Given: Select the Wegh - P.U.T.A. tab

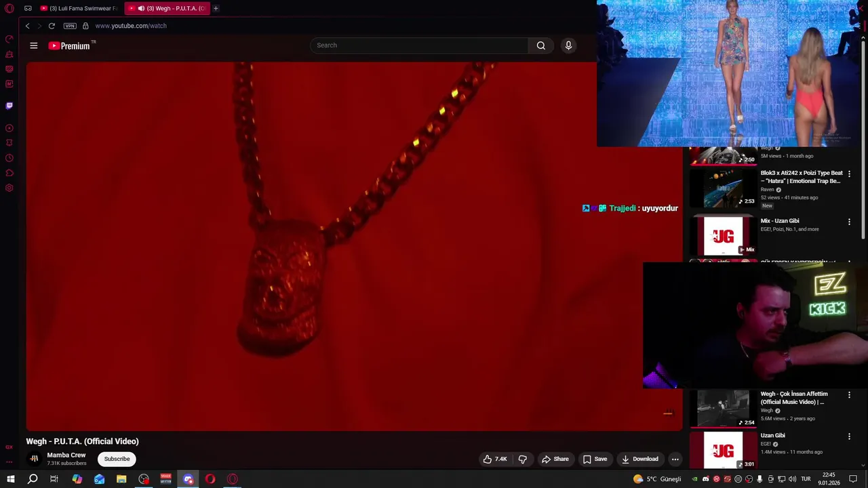Looking at the screenshot, I should click(167, 8).
